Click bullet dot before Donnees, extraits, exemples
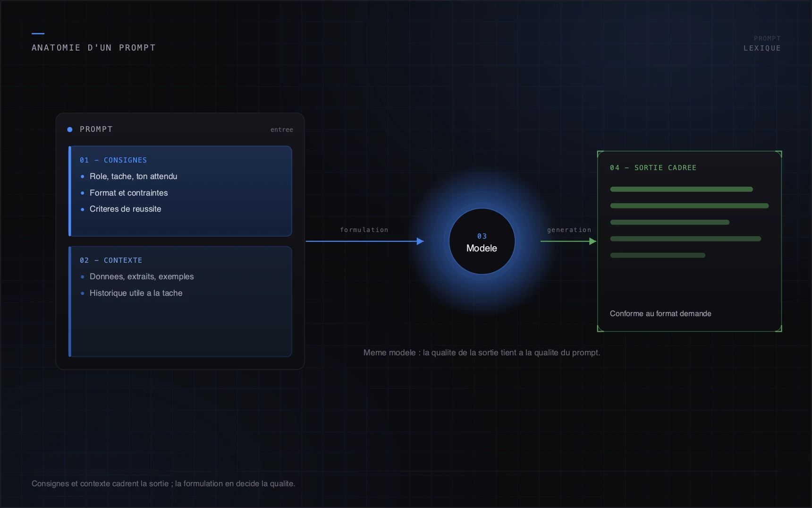 click(83, 277)
